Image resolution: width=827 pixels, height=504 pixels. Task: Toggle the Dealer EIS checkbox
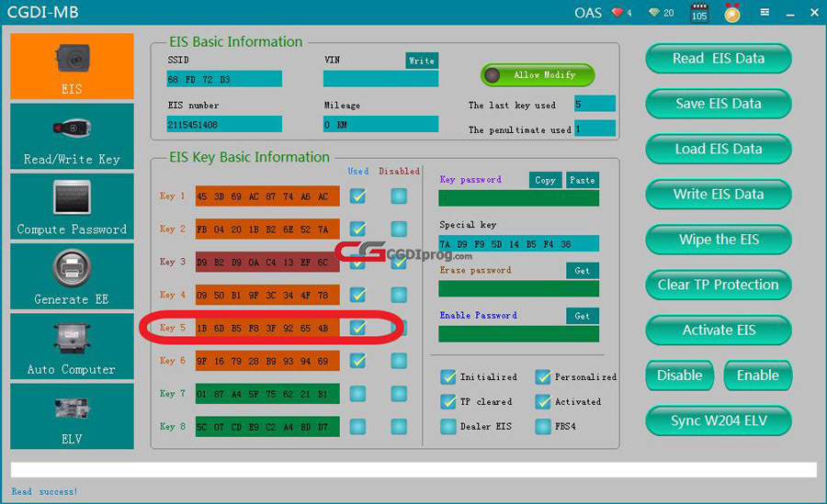pyautogui.click(x=447, y=427)
